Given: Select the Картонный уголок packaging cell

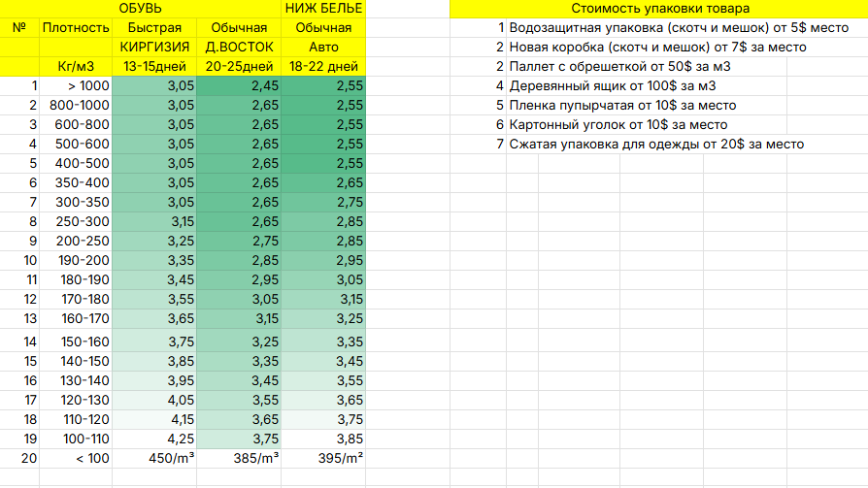Looking at the screenshot, I should (x=618, y=125).
